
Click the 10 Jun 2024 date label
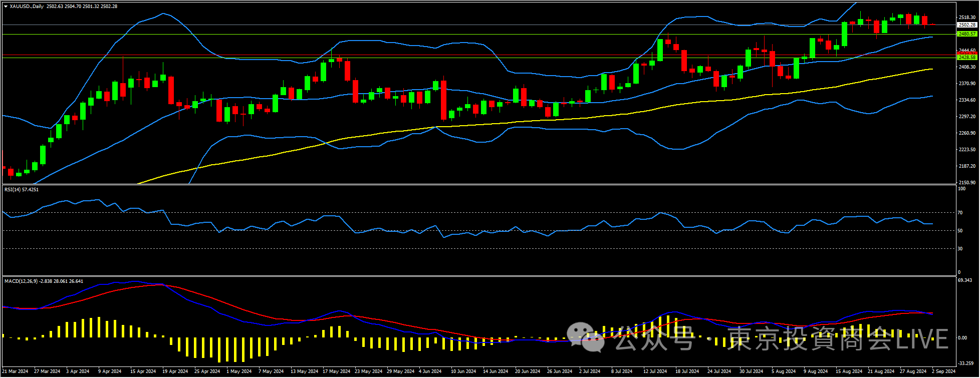coord(463,371)
